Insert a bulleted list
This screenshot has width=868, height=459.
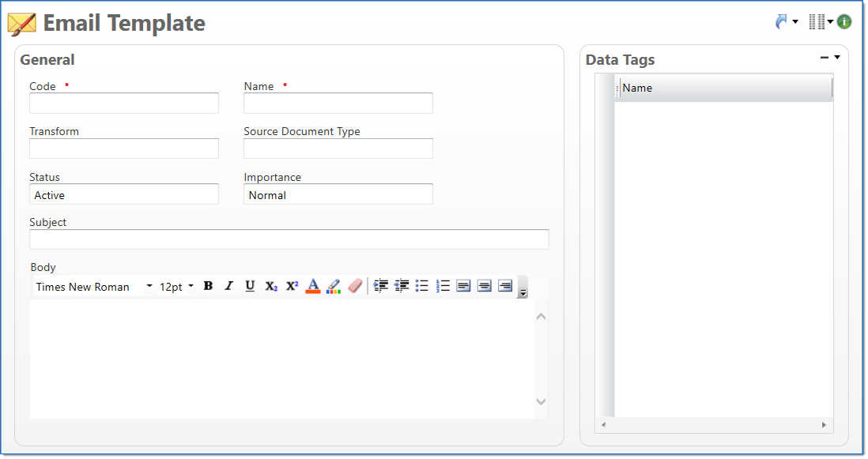[x=422, y=286]
